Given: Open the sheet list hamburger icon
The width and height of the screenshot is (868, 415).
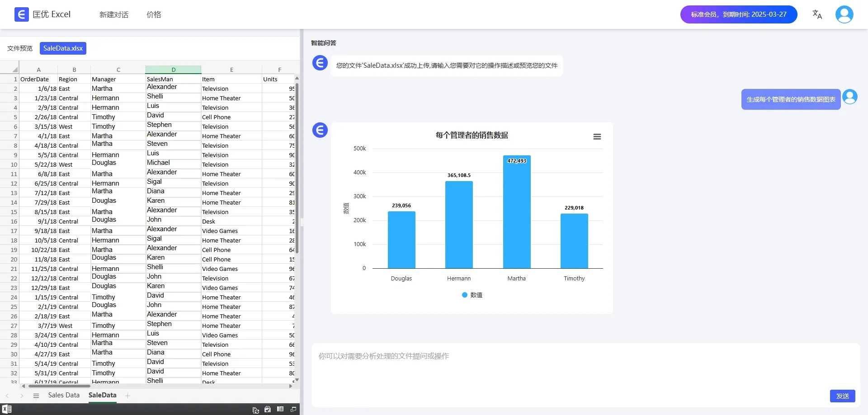Looking at the screenshot, I should (36, 396).
